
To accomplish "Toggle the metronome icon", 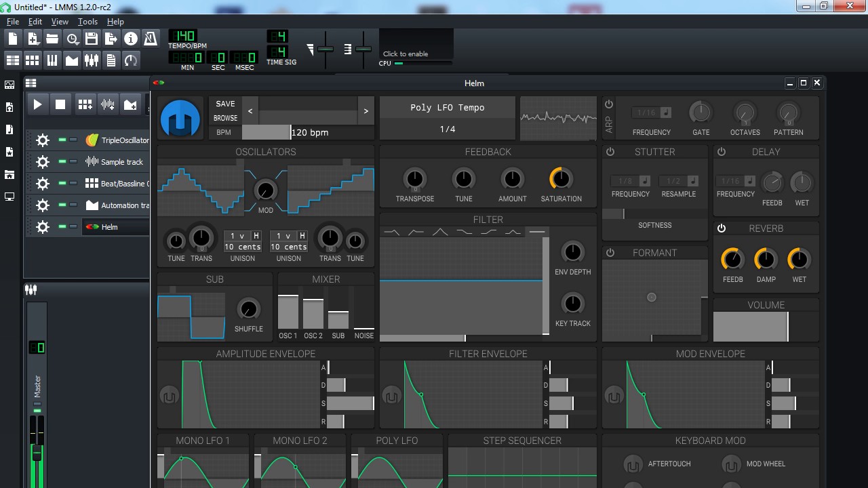I will (151, 39).
